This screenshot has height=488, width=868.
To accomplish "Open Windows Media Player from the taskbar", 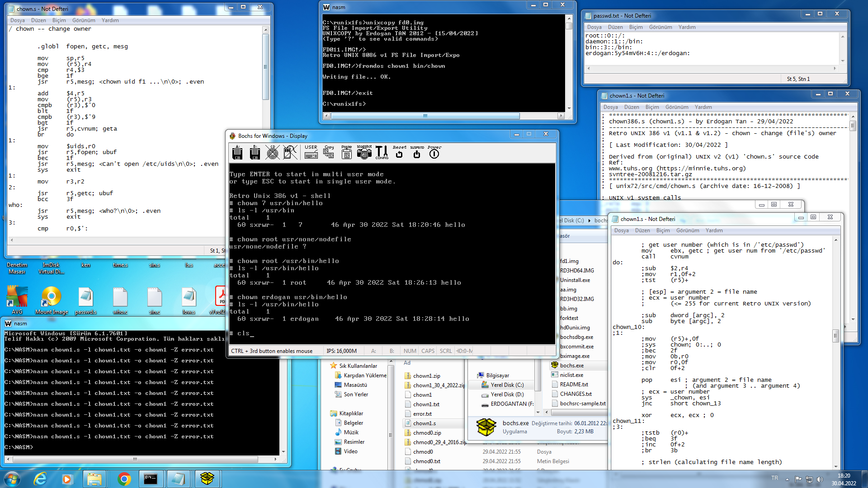I will pos(67,479).
